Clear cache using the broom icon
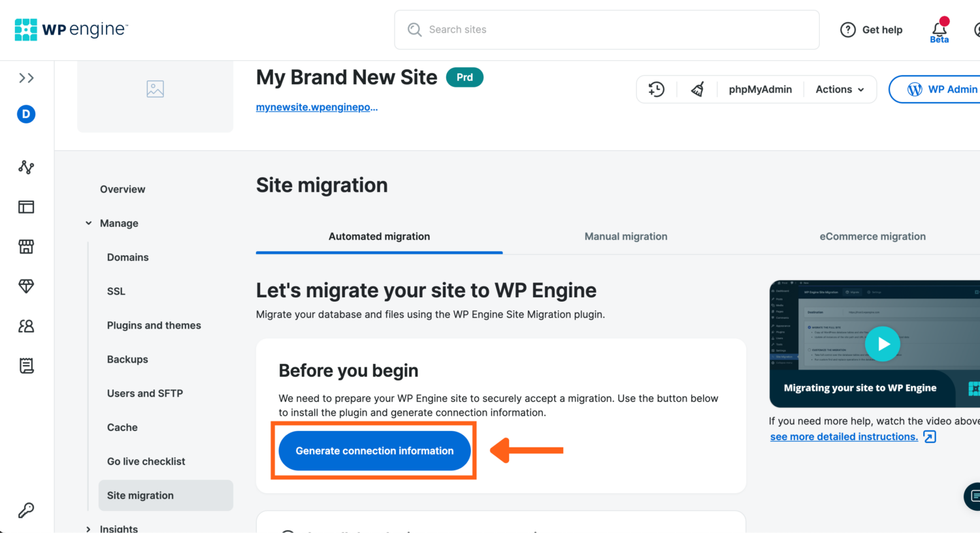Image resolution: width=980 pixels, height=533 pixels. tap(696, 89)
